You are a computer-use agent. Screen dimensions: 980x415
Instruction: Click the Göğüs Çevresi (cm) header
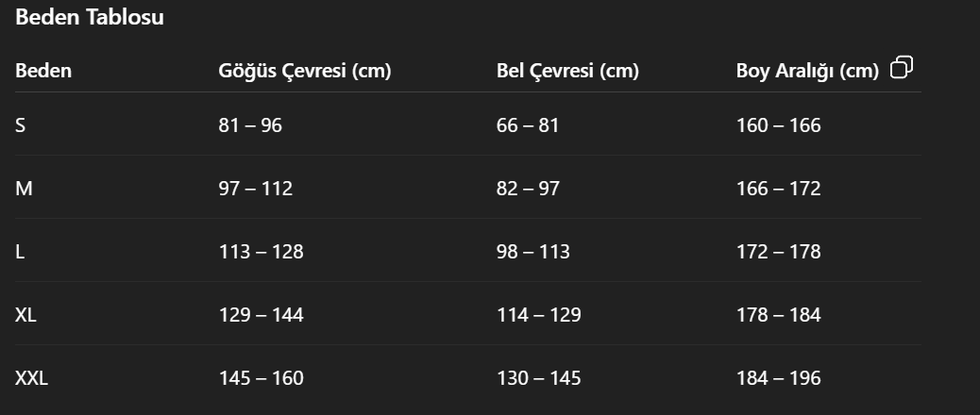[304, 71]
